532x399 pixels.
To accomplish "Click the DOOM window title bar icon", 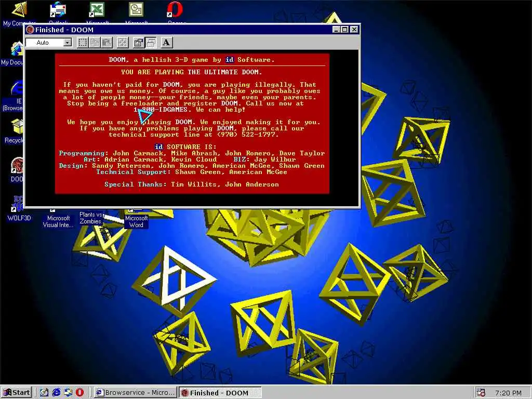I will (30, 30).
